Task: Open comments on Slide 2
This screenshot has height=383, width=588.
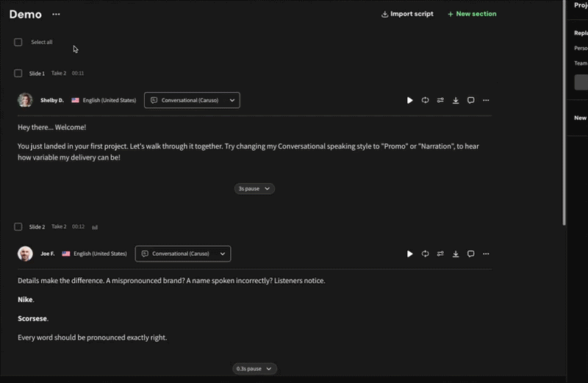Action: coord(471,254)
